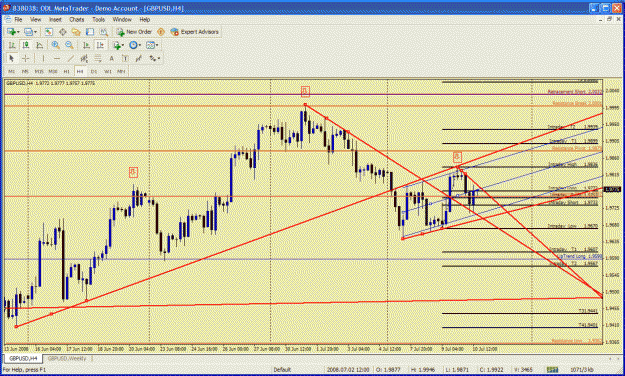
Task: Select the Text 'A' drawing tool
Action: point(112,59)
